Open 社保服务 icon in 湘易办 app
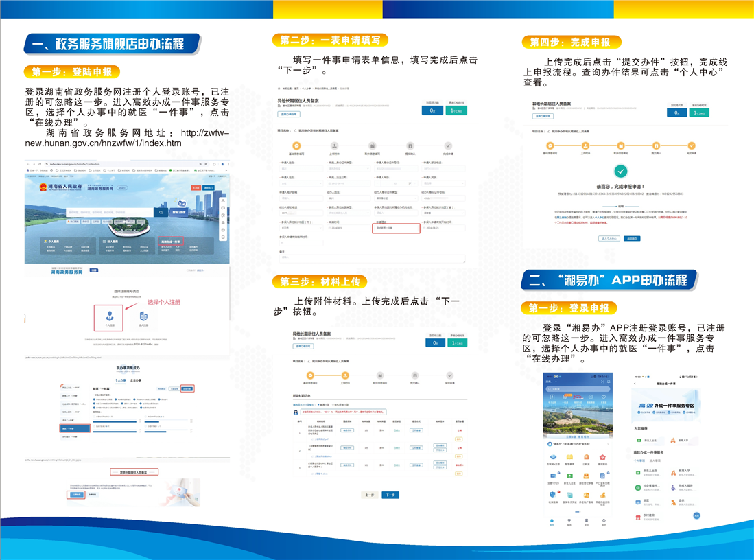Image resolution: width=754 pixels, height=560 pixels. tap(553, 495)
